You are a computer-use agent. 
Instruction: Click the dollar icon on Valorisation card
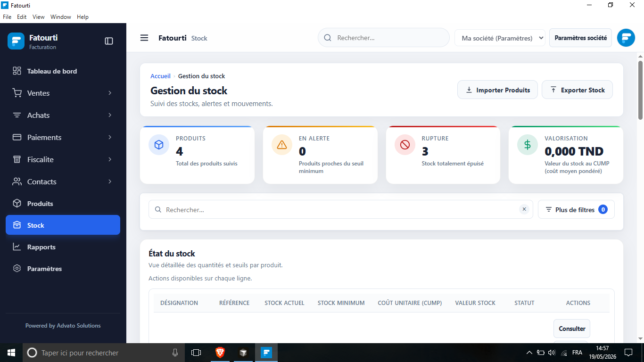[528, 145]
